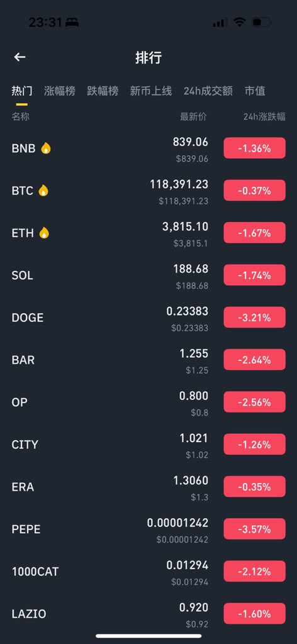
Task: Sort by 24h涨跌幅 column header
Action: pyautogui.click(x=264, y=116)
